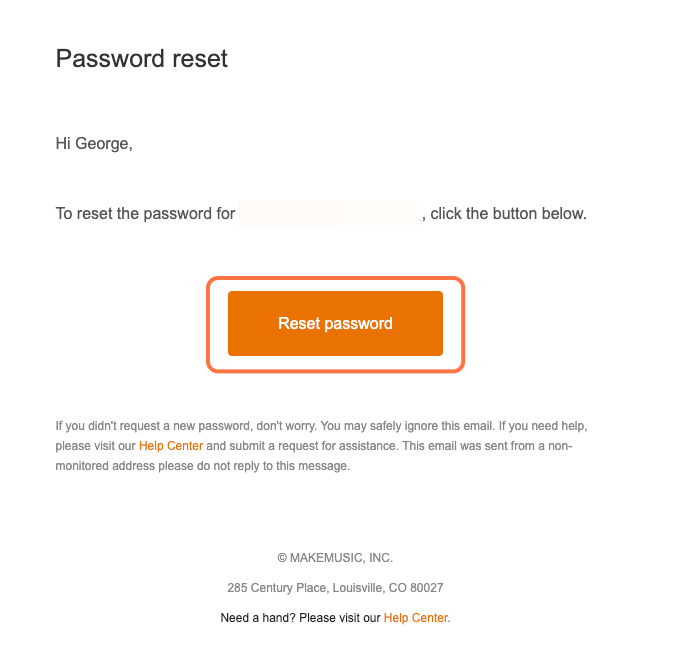Click the Hi George greeting

(94, 144)
